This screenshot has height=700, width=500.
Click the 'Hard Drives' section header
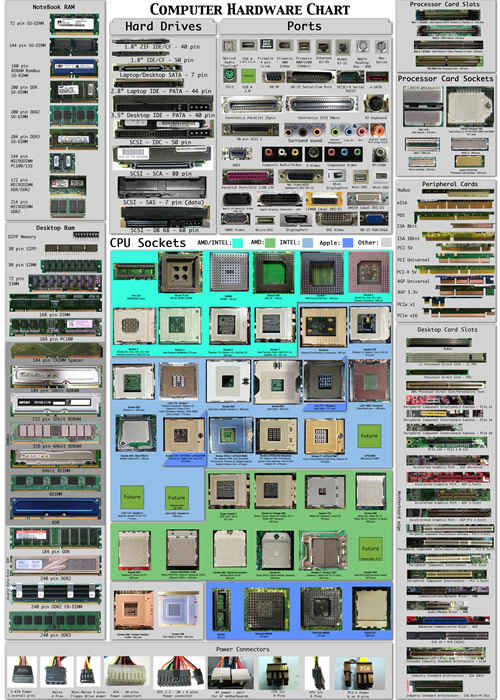(x=163, y=26)
